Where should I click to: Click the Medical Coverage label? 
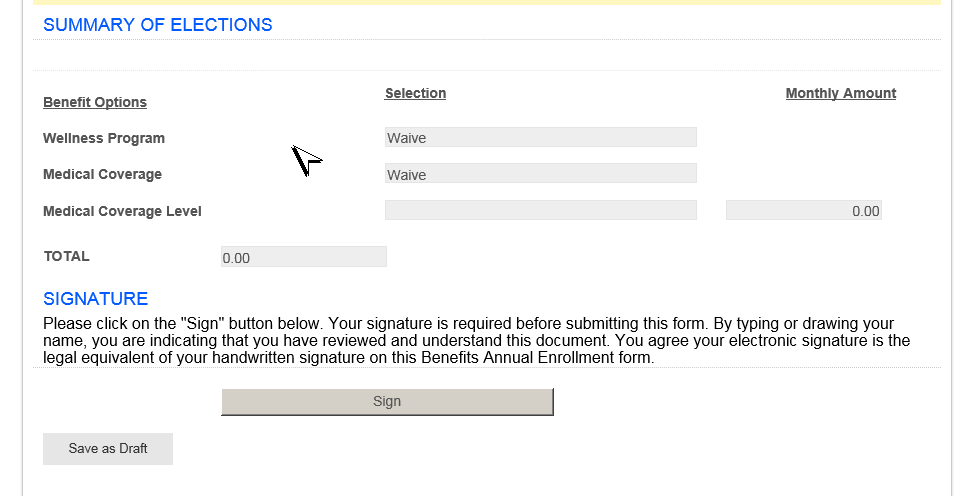(x=102, y=174)
